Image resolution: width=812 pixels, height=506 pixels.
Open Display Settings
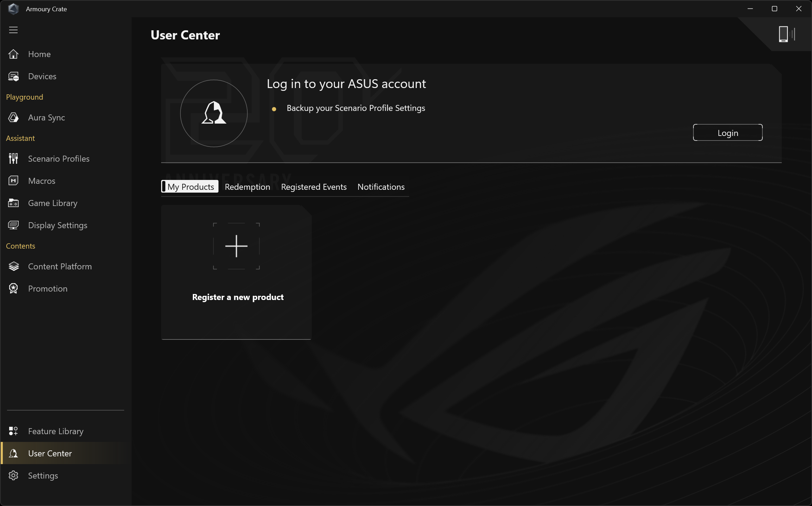66,225
